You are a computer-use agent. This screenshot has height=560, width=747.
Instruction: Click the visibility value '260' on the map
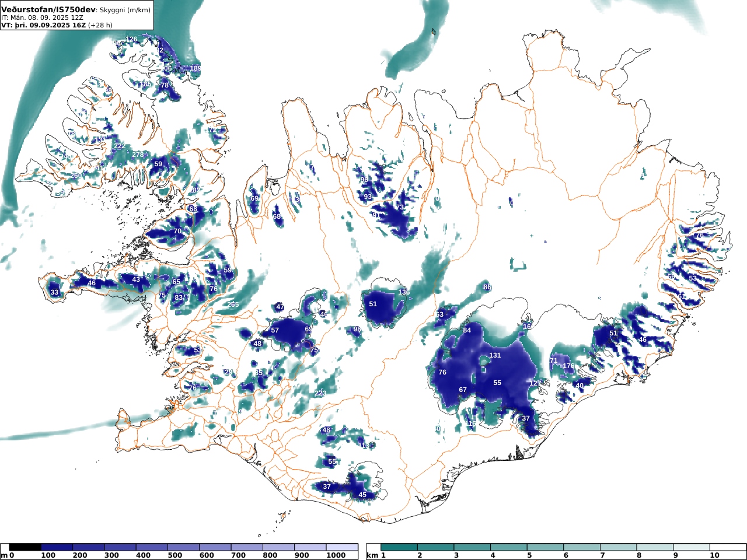(77, 176)
